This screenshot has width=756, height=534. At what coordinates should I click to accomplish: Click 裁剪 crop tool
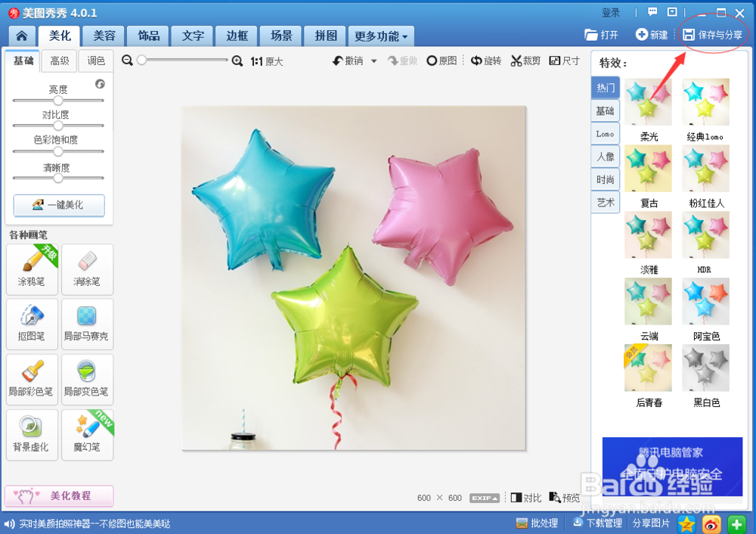525,61
